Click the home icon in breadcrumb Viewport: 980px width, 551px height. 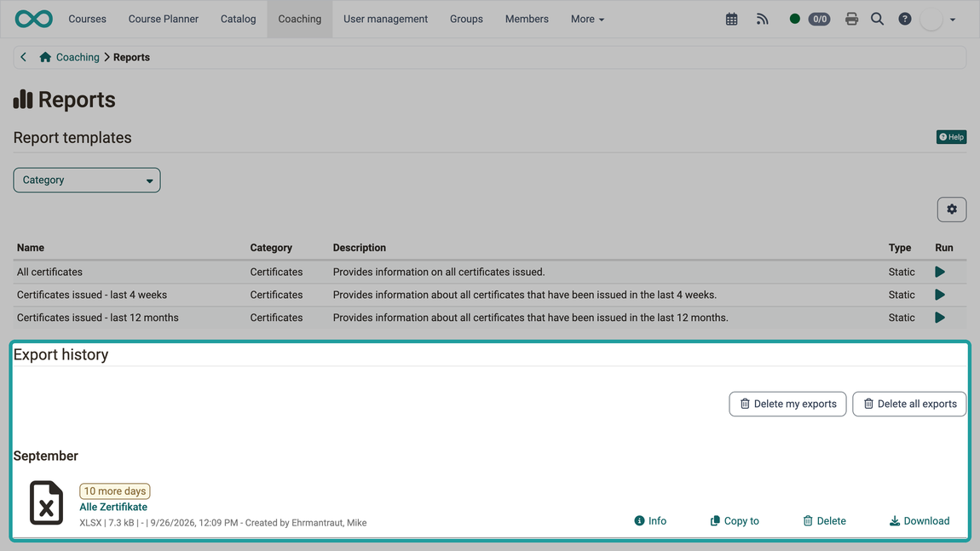45,57
